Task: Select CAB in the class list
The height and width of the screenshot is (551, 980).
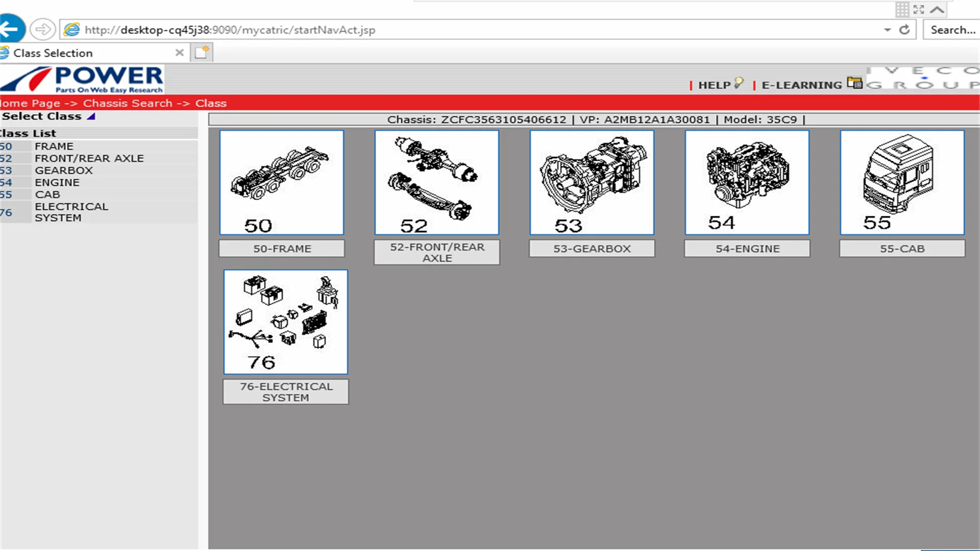Action: pyautogui.click(x=47, y=194)
